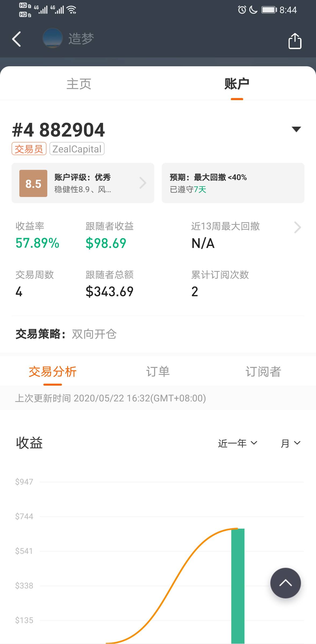Screen dimensions: 316x644
Task: Tap the ZealCapital broker tag
Action: pyautogui.click(x=77, y=149)
